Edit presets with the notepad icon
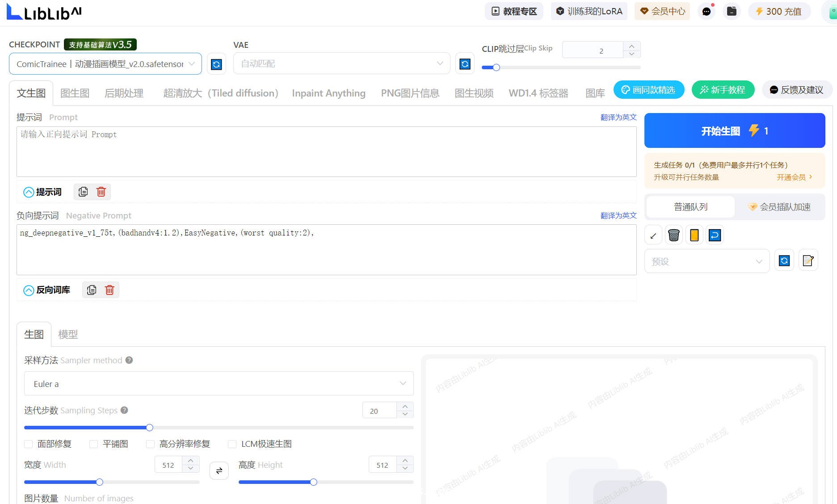The width and height of the screenshot is (837, 504). pyautogui.click(x=808, y=260)
